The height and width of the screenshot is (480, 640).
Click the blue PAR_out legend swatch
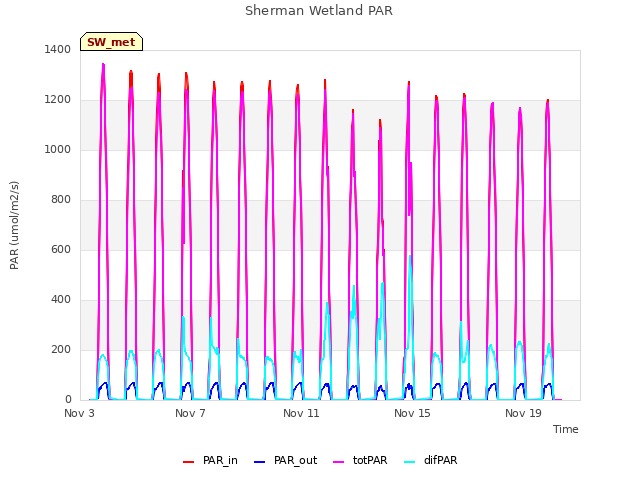point(259,462)
